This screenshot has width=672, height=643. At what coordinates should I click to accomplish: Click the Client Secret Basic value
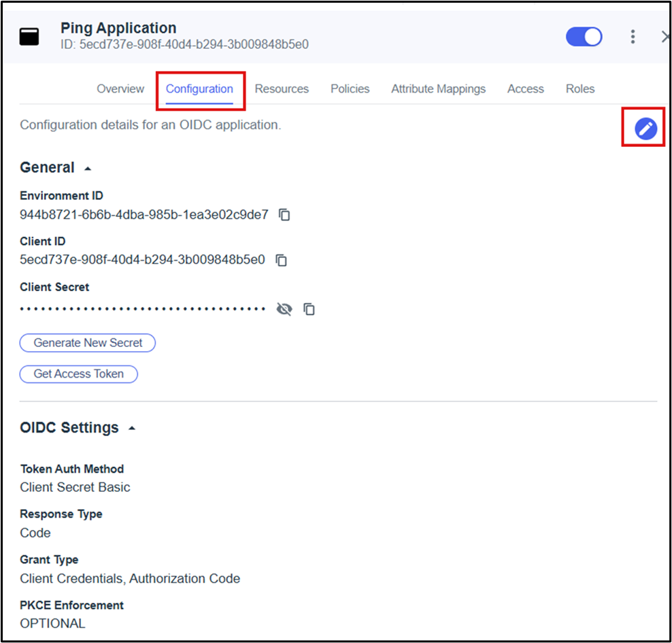pos(75,487)
